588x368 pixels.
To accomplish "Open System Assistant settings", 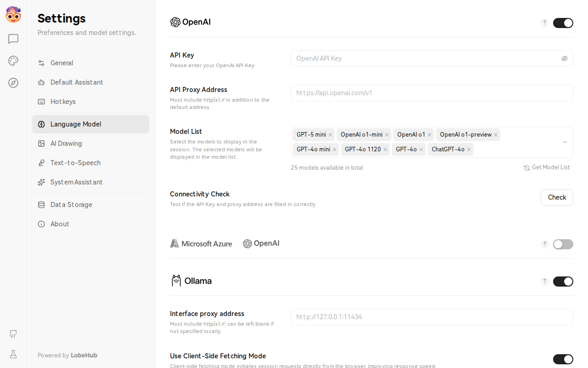I will pyautogui.click(x=90, y=182).
